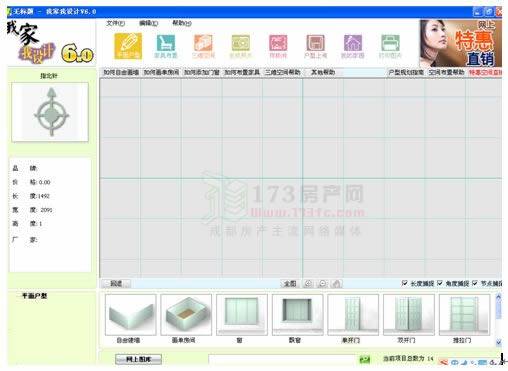The height and width of the screenshot is (371, 508).
Task: Click the zoom in magnifier icon
Action: point(308,284)
